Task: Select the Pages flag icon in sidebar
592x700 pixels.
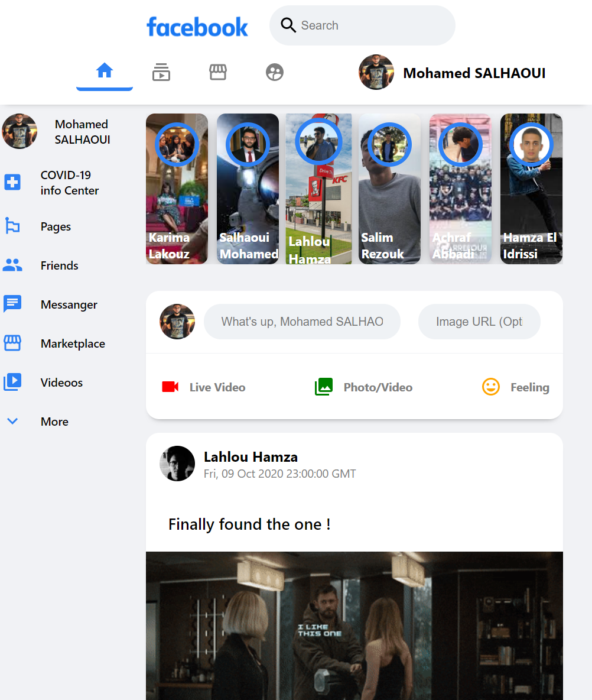Action: click(x=12, y=226)
